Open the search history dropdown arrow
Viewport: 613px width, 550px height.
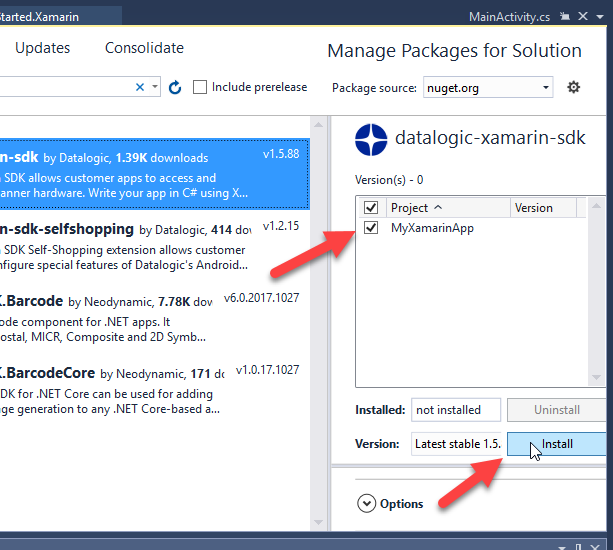tap(155, 86)
